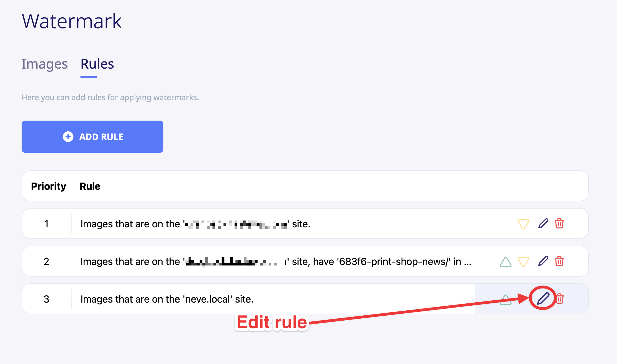617x364 pixels.
Task: Switch to the Images tab
Action: (x=45, y=64)
